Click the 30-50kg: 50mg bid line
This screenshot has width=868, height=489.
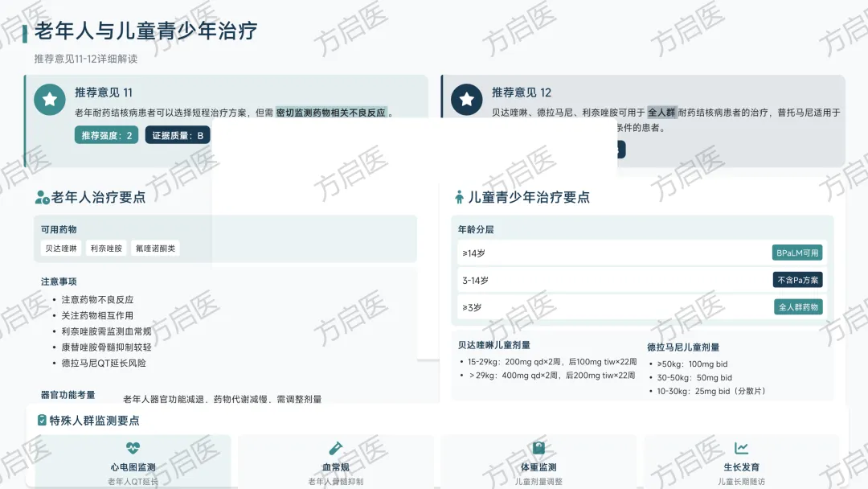694,378
